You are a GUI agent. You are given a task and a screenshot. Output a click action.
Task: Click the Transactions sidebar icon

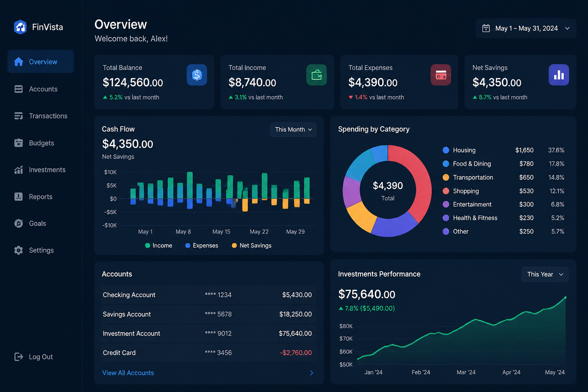click(18, 116)
